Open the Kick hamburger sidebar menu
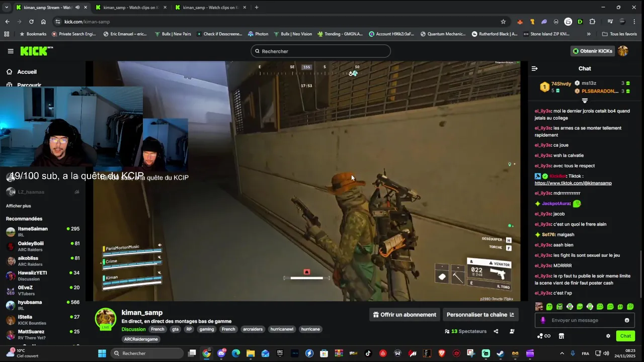644x362 pixels. (x=11, y=51)
